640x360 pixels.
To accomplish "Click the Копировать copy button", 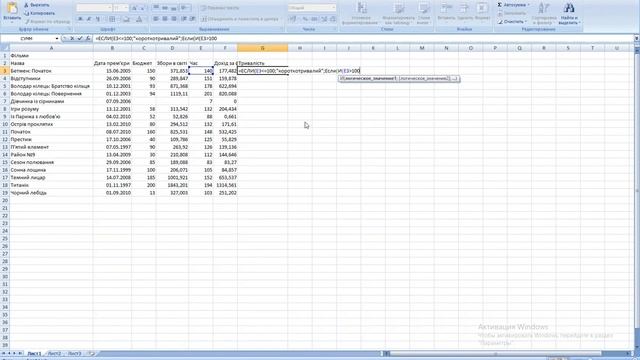I will 39,13.
